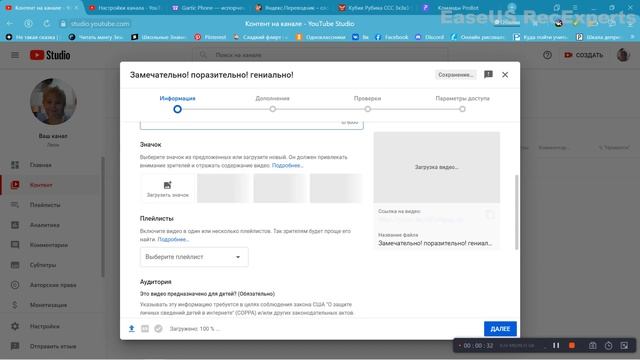Image resolution: width=640 pixels, height=360 pixels.
Task: Open the Одноклассники bookmark
Action: 320,37
